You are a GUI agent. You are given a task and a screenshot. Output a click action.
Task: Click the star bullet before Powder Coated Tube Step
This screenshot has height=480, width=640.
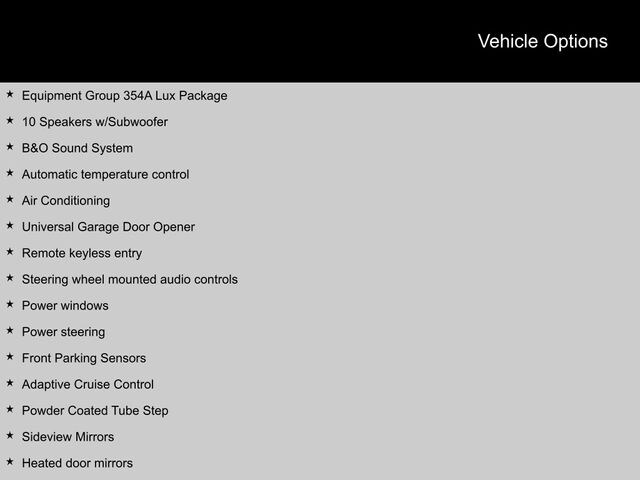tap(9, 410)
